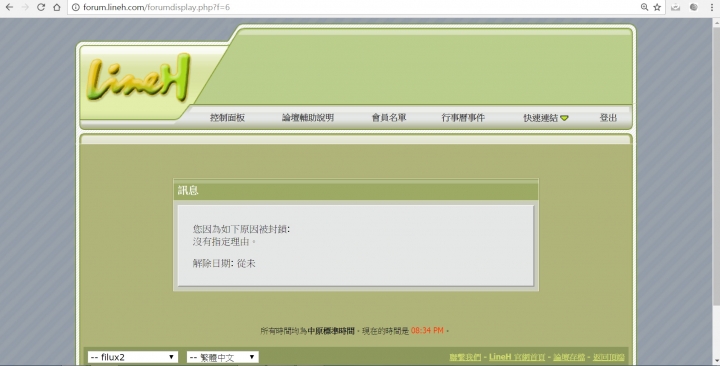Click the extension icon beside the star

coord(675,7)
